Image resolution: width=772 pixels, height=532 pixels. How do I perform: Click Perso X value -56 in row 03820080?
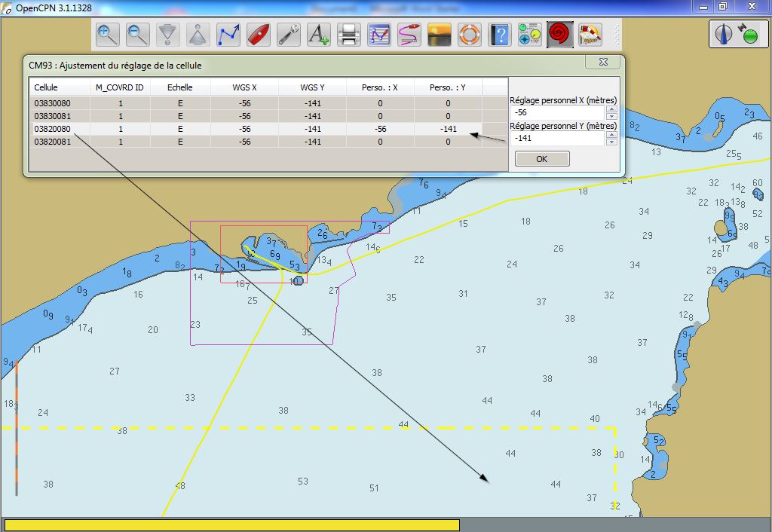tap(380, 129)
